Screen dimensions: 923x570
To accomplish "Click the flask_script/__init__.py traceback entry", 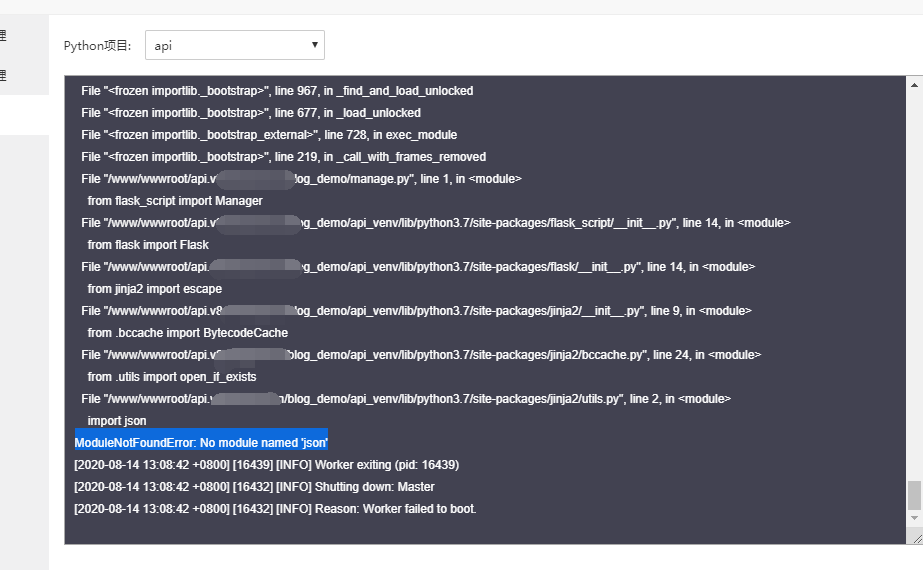I will tap(436, 223).
